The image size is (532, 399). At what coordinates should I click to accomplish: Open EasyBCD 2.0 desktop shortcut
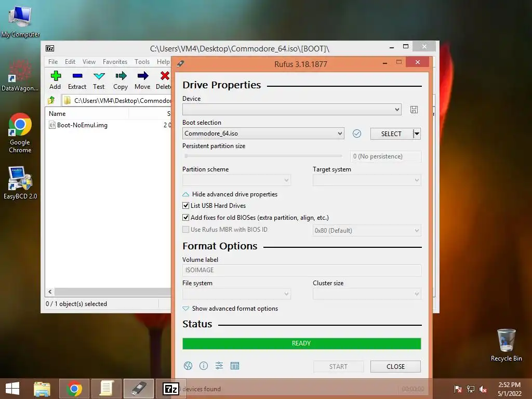[x=20, y=183]
